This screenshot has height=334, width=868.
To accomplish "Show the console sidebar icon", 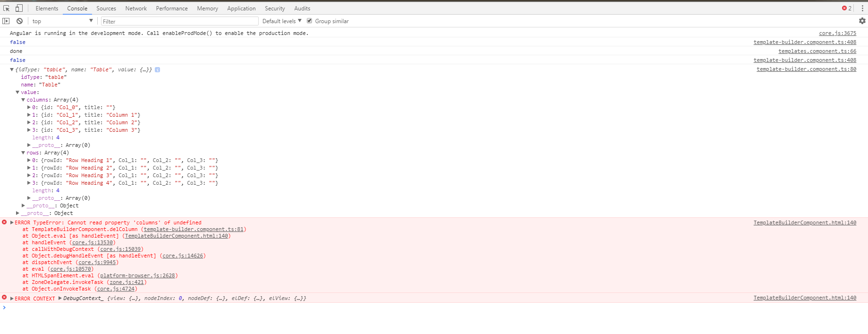I will tap(6, 21).
